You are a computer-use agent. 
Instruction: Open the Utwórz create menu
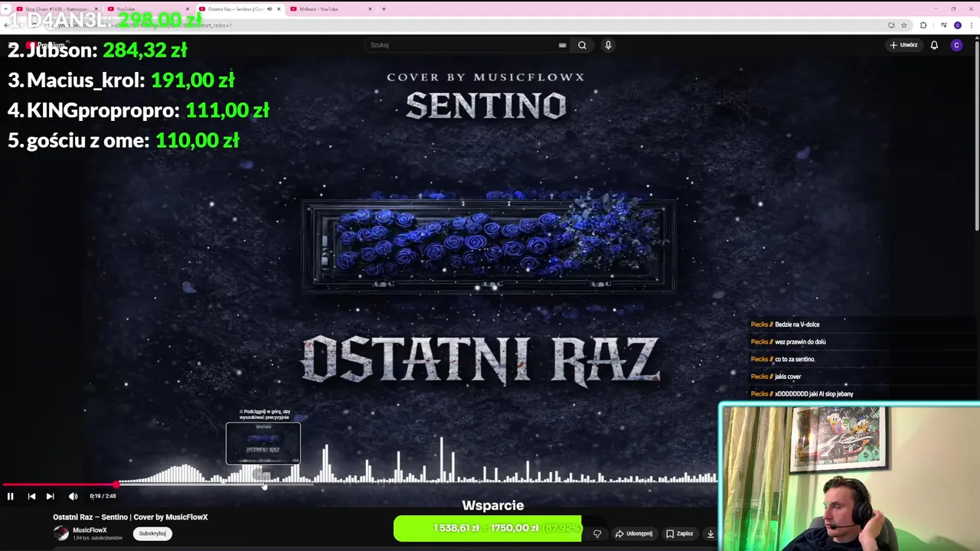903,45
